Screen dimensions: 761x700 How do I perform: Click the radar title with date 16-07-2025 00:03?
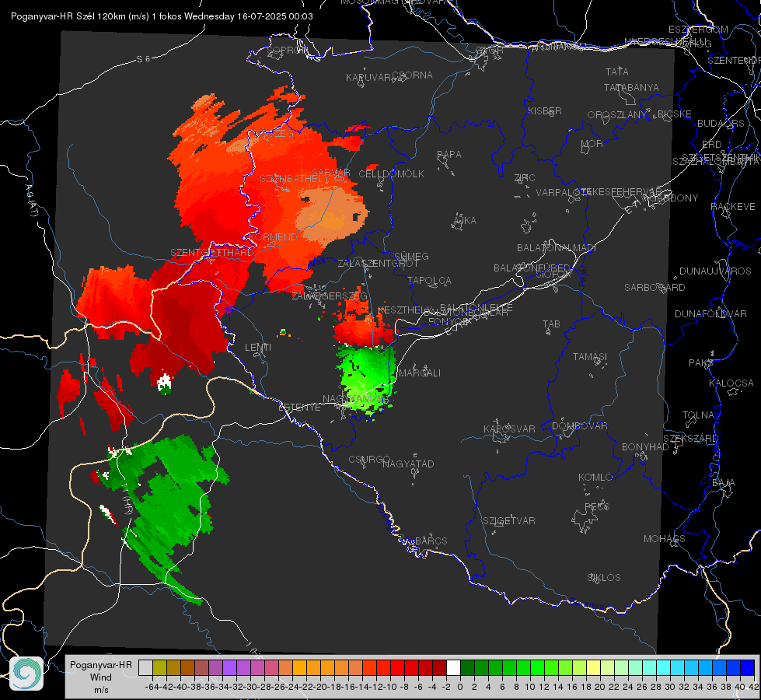click(162, 16)
